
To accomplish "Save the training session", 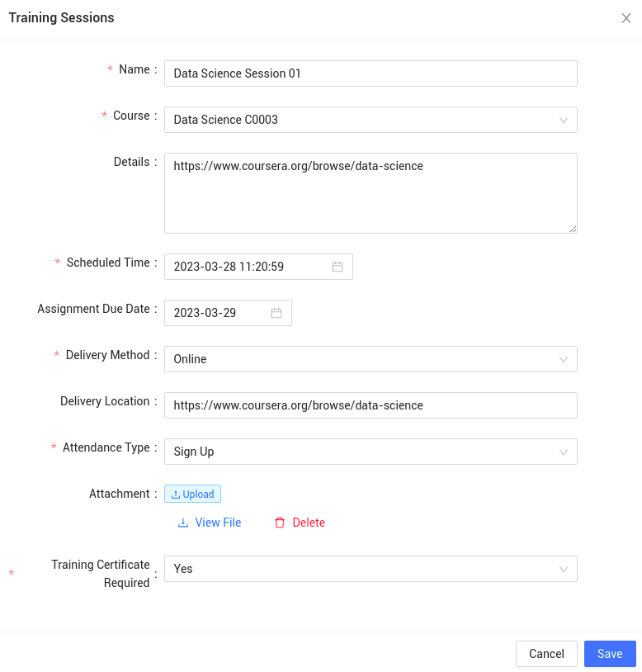I will pyautogui.click(x=610, y=654).
